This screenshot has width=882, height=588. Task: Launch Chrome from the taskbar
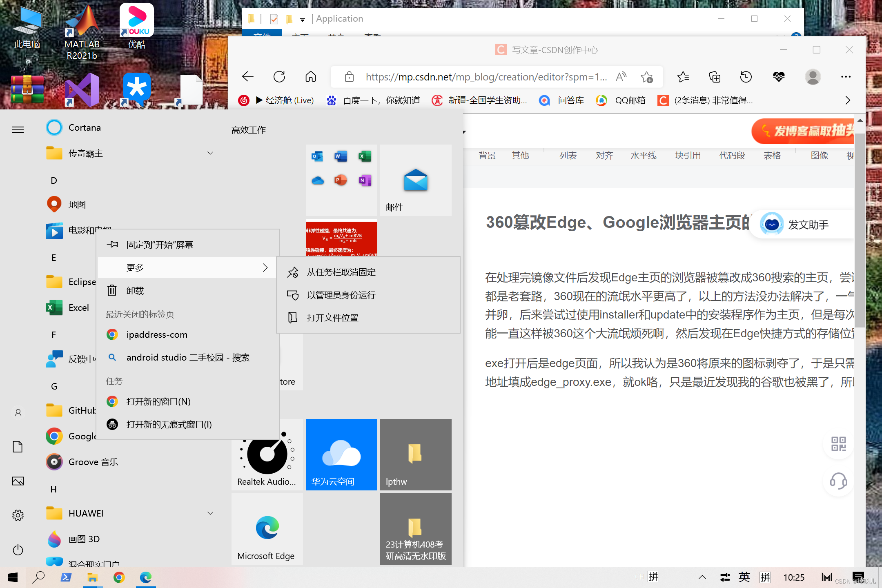pyautogui.click(x=119, y=577)
